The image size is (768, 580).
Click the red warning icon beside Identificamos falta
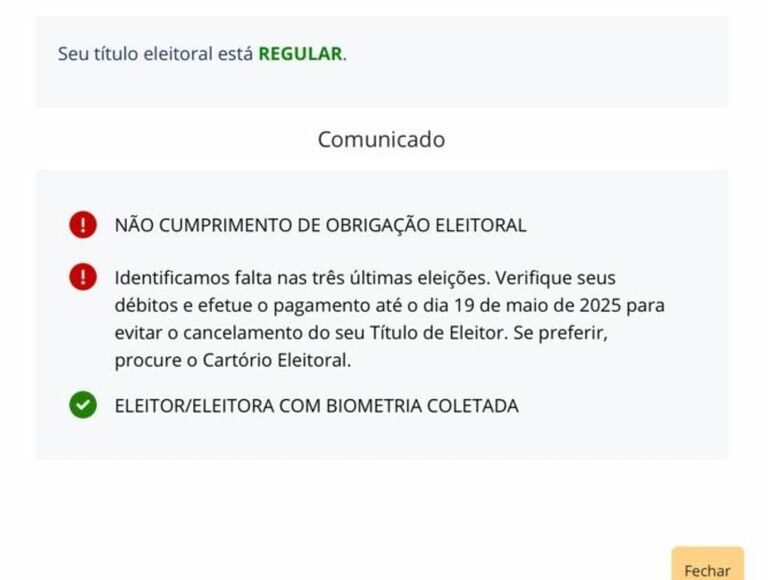point(83,277)
